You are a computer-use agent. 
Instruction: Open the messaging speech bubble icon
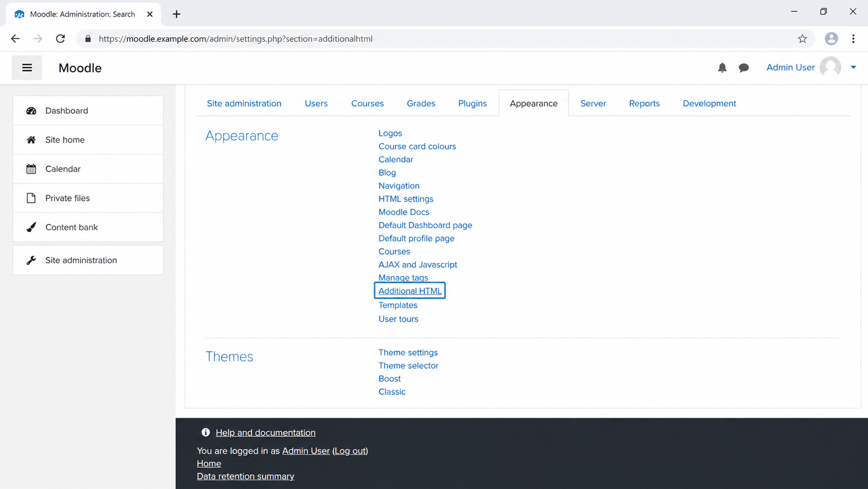click(743, 68)
